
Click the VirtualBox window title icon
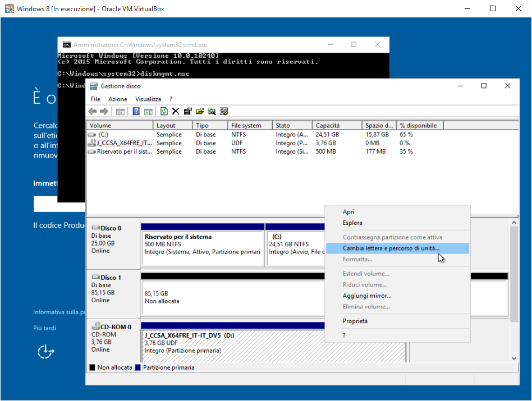pyautogui.click(x=10, y=8)
